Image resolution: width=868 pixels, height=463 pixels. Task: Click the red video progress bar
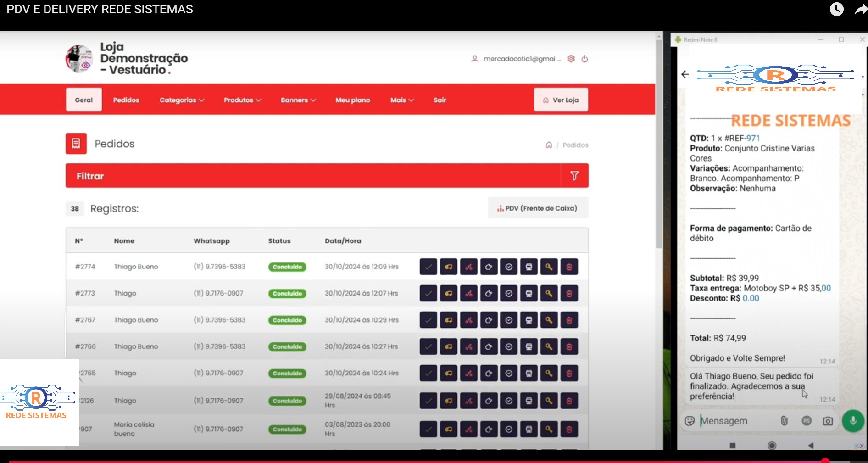(x=417, y=461)
